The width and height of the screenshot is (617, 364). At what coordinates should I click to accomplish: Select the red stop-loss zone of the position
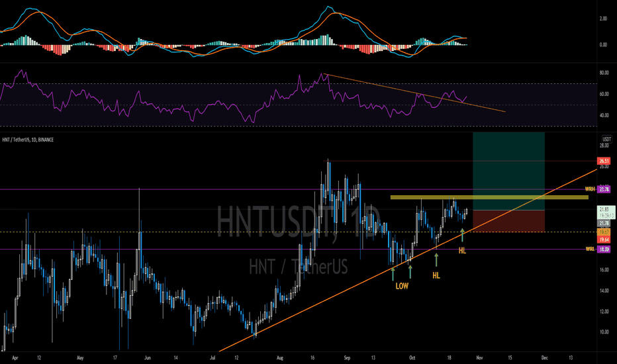coord(509,221)
